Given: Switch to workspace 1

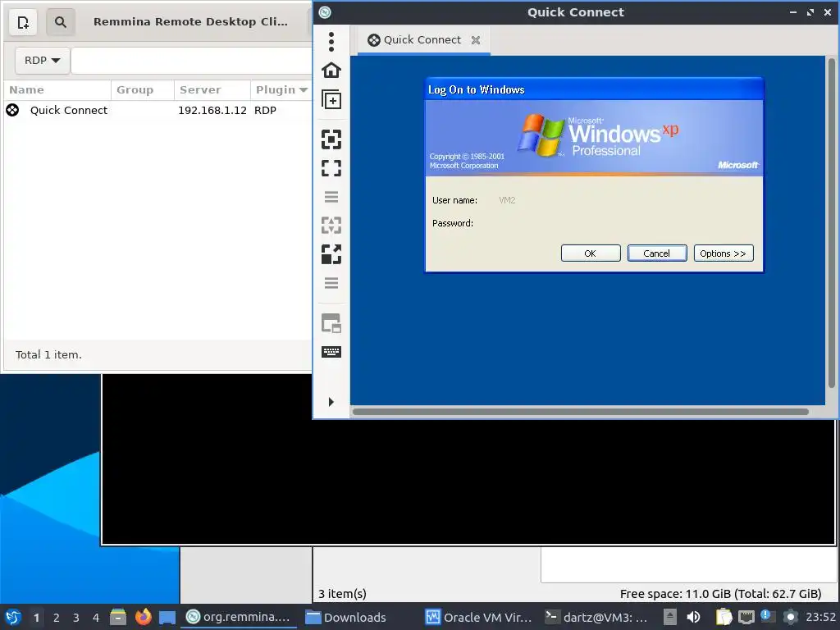Looking at the screenshot, I should click(x=36, y=618).
